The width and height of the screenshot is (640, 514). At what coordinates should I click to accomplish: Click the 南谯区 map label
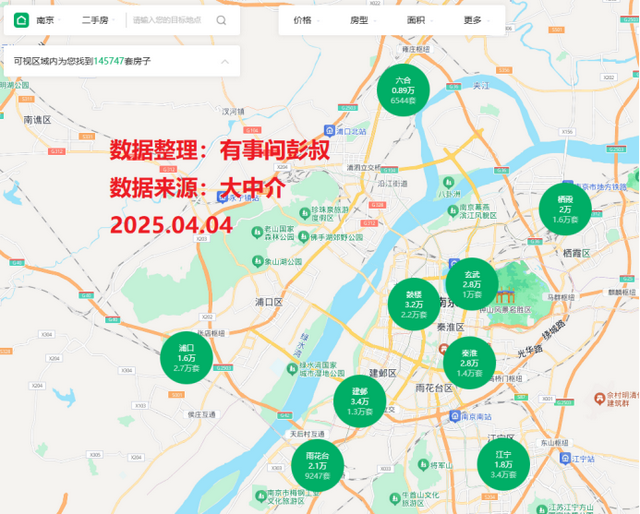pyautogui.click(x=37, y=120)
